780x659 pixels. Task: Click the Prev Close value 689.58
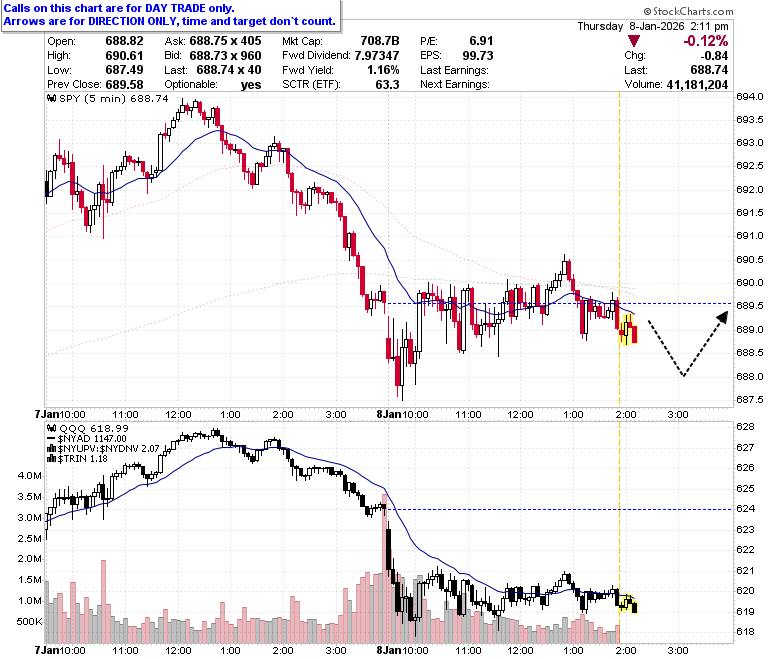(x=124, y=85)
